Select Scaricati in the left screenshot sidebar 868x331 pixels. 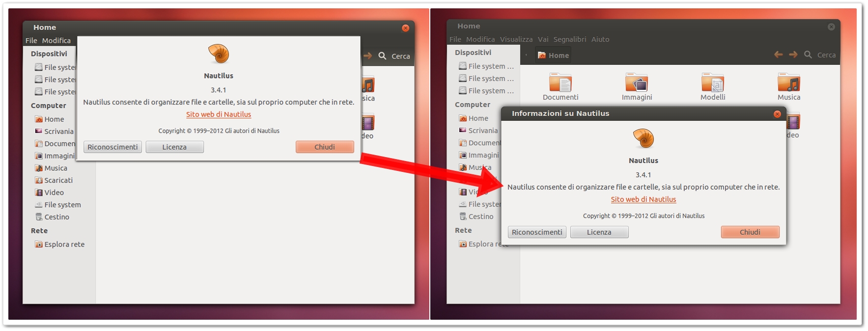coord(59,181)
